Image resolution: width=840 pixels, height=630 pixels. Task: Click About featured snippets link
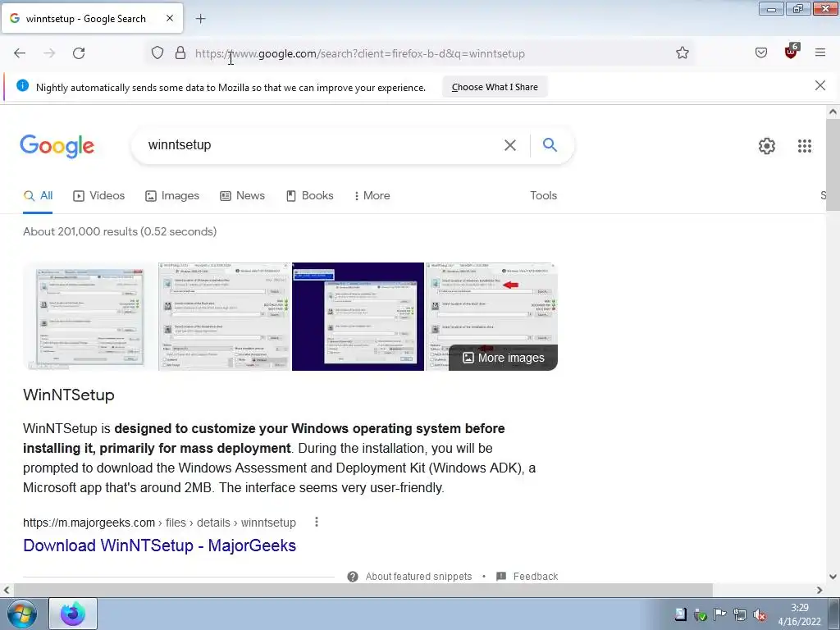[418, 577]
